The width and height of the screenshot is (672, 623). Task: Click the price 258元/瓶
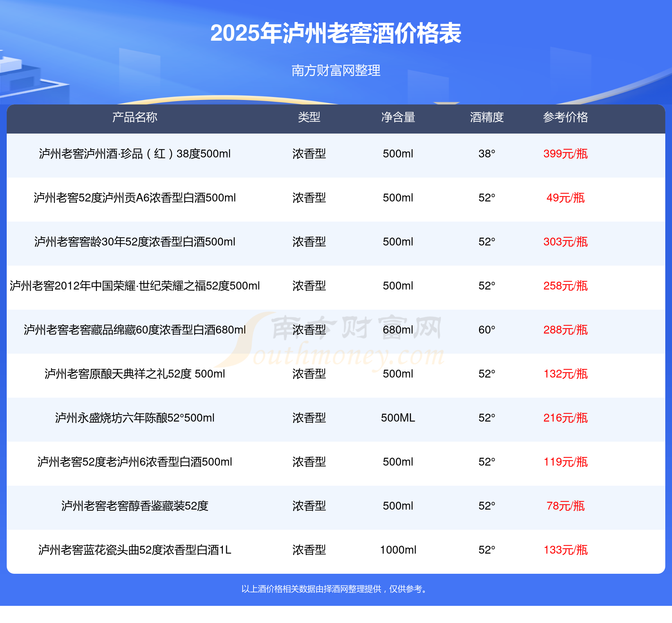coord(566,286)
